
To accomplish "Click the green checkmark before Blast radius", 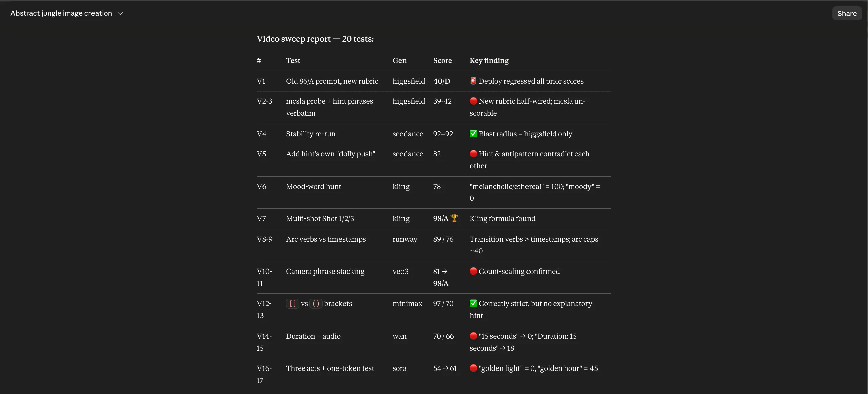I will coord(473,133).
